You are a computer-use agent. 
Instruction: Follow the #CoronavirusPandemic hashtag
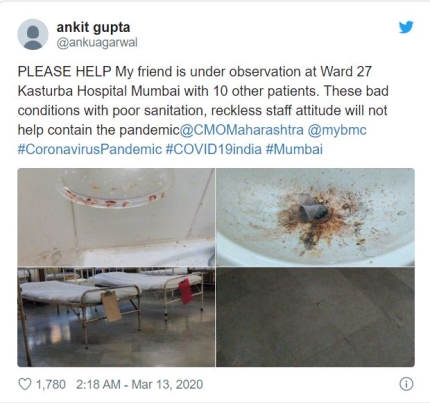point(90,149)
